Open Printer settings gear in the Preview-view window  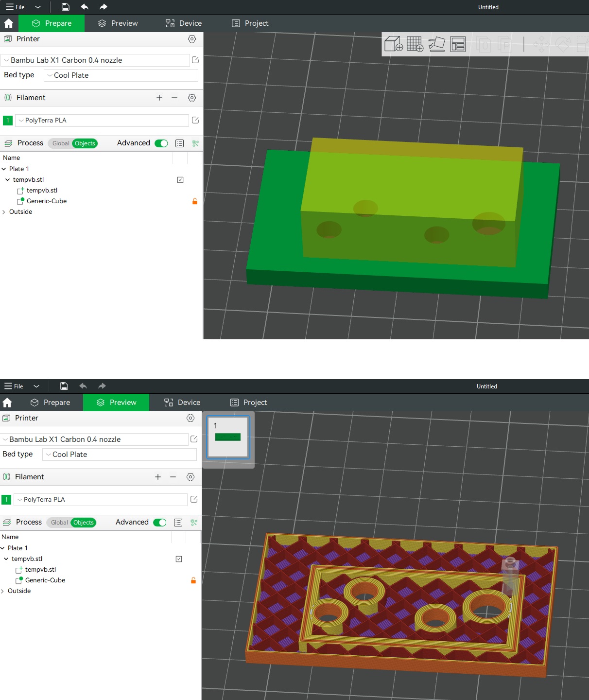click(x=191, y=418)
